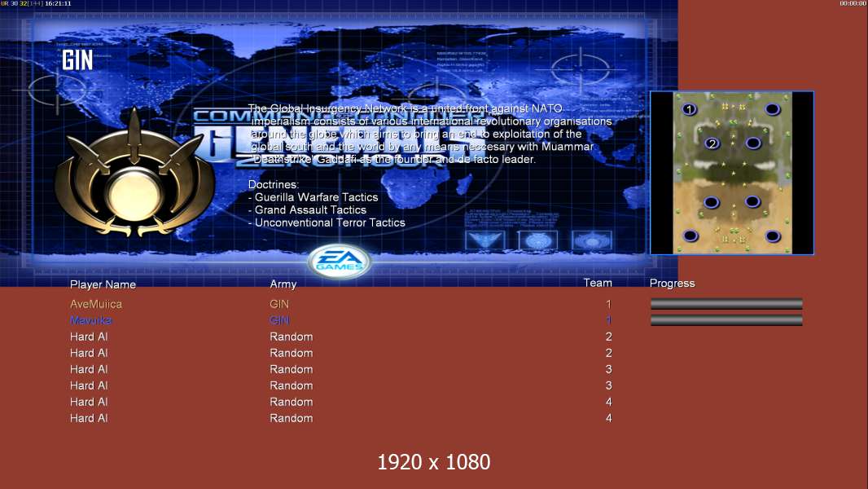Click Mavuika's loading progress bar
This screenshot has width=868, height=489.
[x=726, y=320]
